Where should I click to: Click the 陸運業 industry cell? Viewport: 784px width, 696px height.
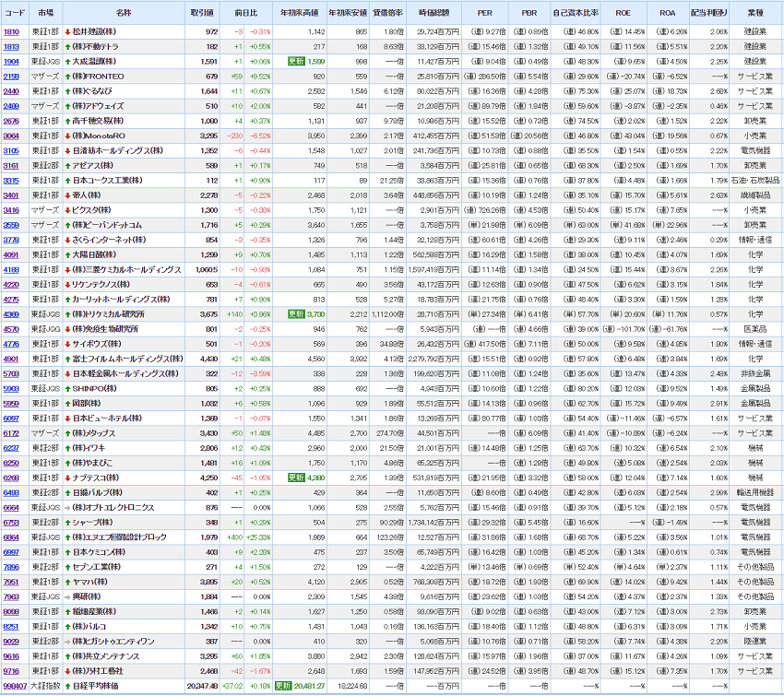point(755,642)
